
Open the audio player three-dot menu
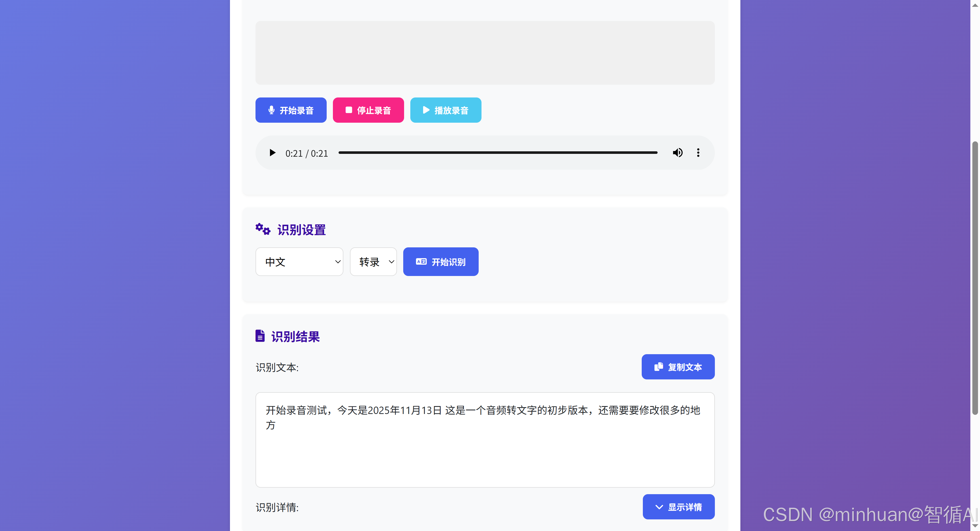(698, 153)
